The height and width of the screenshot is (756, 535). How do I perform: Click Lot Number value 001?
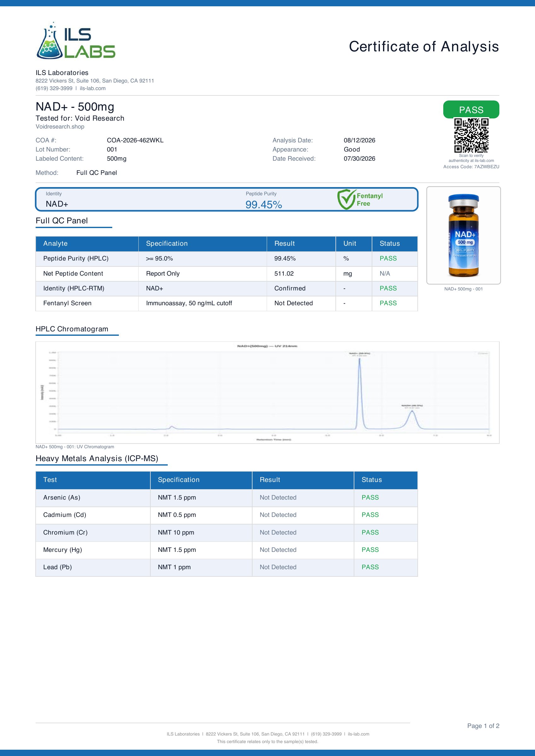pos(112,150)
